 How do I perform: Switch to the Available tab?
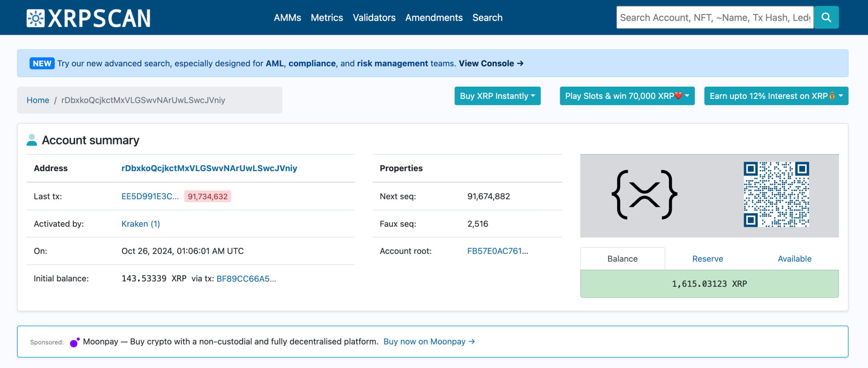794,259
